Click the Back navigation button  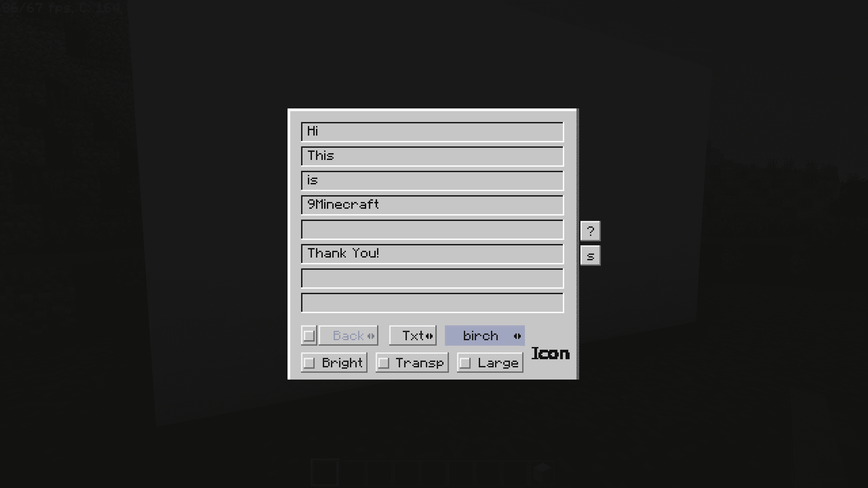click(349, 335)
